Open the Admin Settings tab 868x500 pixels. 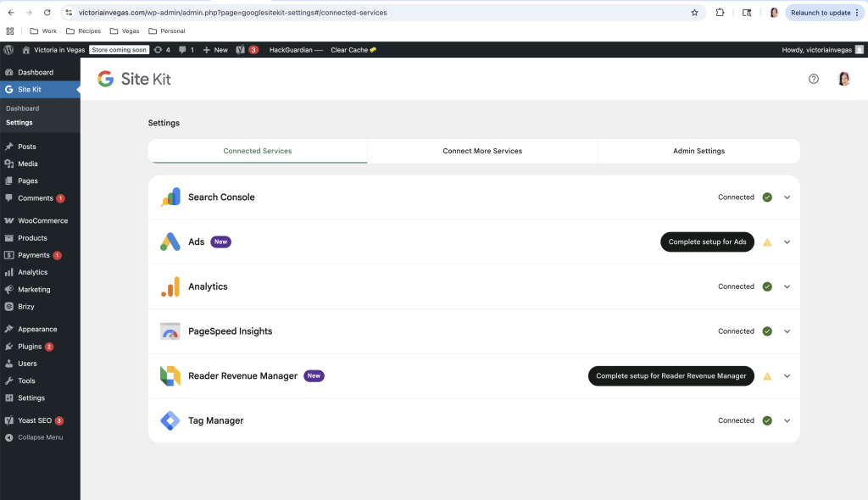click(698, 151)
